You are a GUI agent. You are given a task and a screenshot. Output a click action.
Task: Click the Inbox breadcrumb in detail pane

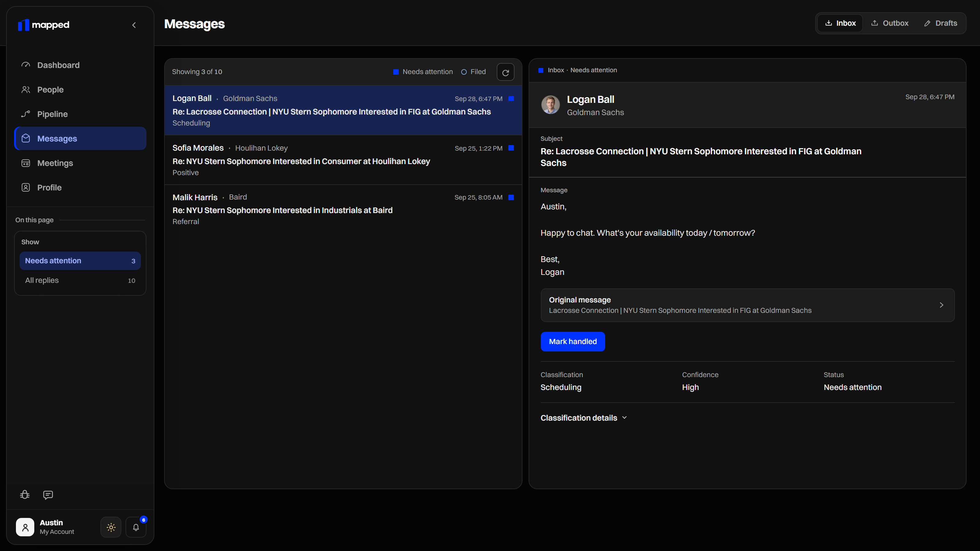(556, 70)
